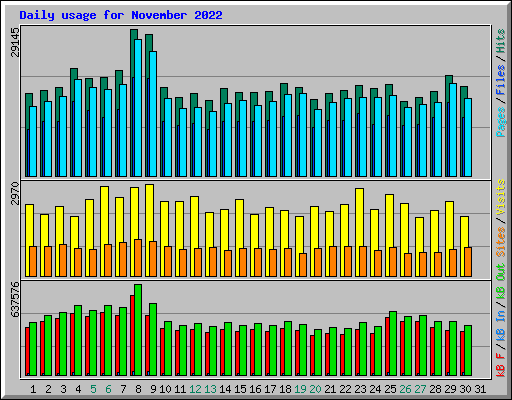Viewport: 512px width, 400px height.
Task: Click weekend day 13 on the x-axis
Action: (x=210, y=389)
